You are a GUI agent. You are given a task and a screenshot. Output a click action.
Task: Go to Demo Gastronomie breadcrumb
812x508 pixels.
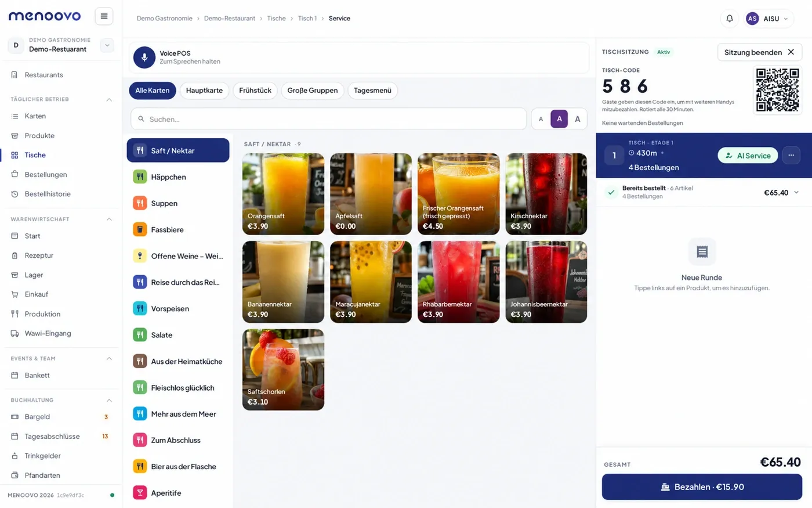tap(165, 19)
